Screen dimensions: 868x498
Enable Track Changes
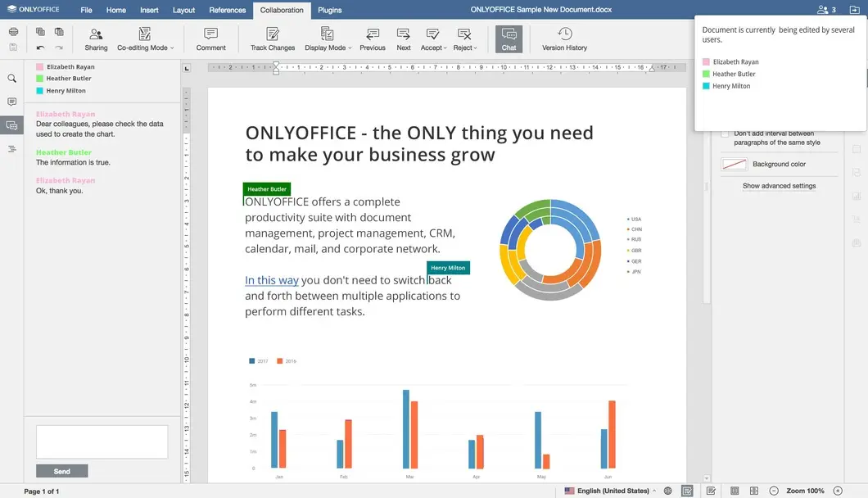(x=273, y=39)
